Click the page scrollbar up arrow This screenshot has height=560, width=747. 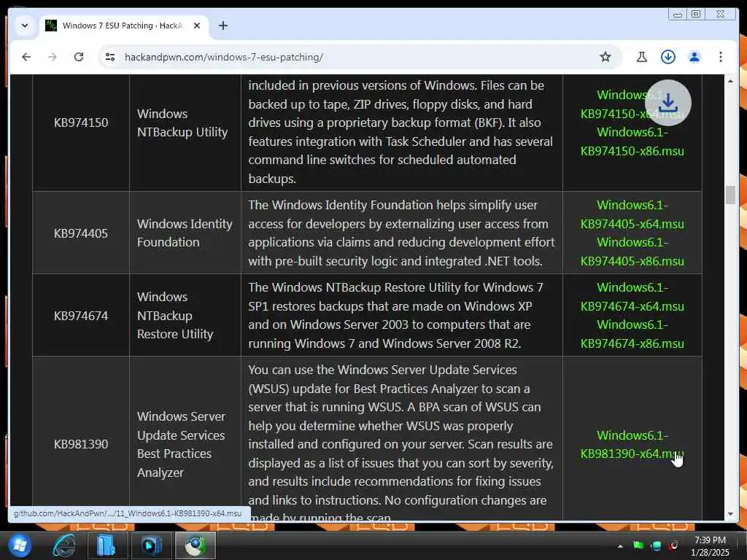click(730, 82)
